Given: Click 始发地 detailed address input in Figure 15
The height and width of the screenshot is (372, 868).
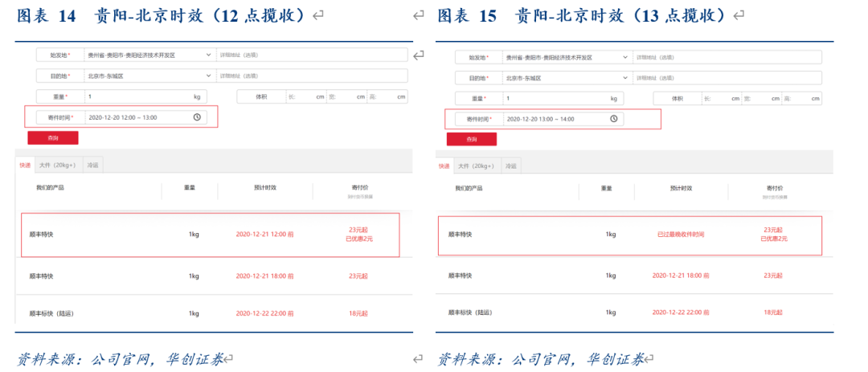Looking at the screenshot, I should [x=727, y=57].
